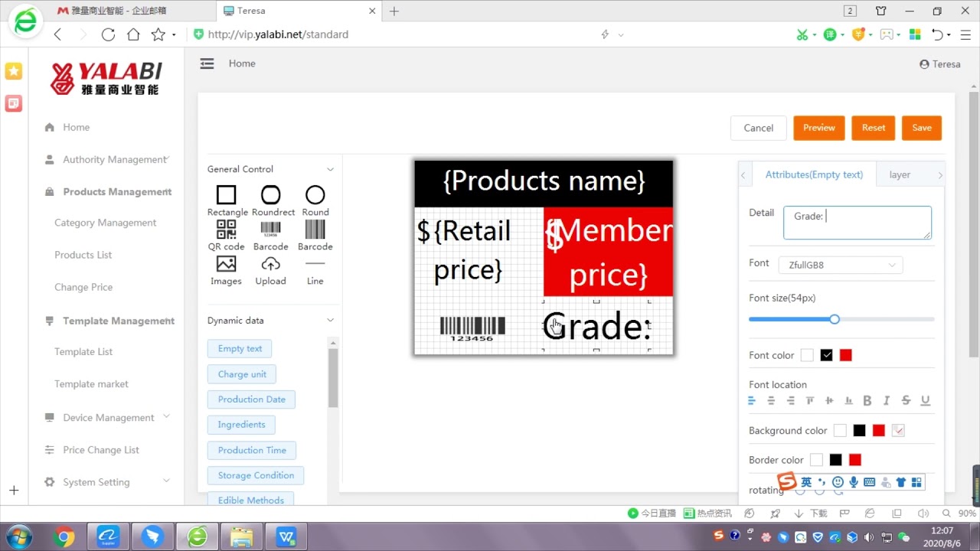Align text to the top
Image resolution: width=980 pixels, height=551 pixels.
point(810,400)
